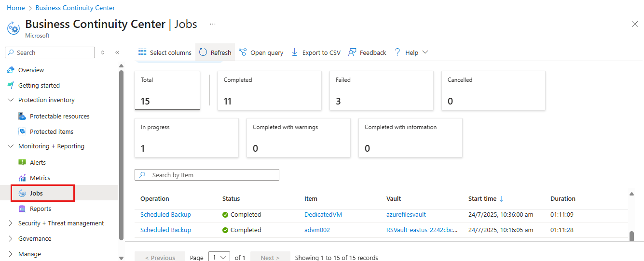This screenshot has width=644, height=261.
Task: Open the more options ellipsis by title
Action: tap(213, 24)
